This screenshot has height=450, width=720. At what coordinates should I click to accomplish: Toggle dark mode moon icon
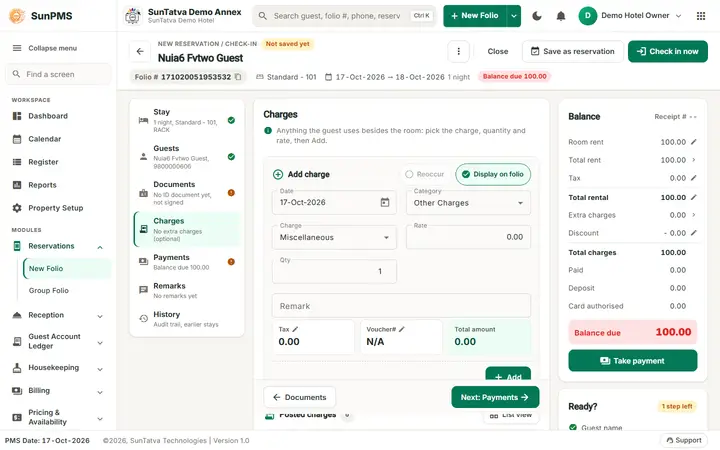[536, 16]
